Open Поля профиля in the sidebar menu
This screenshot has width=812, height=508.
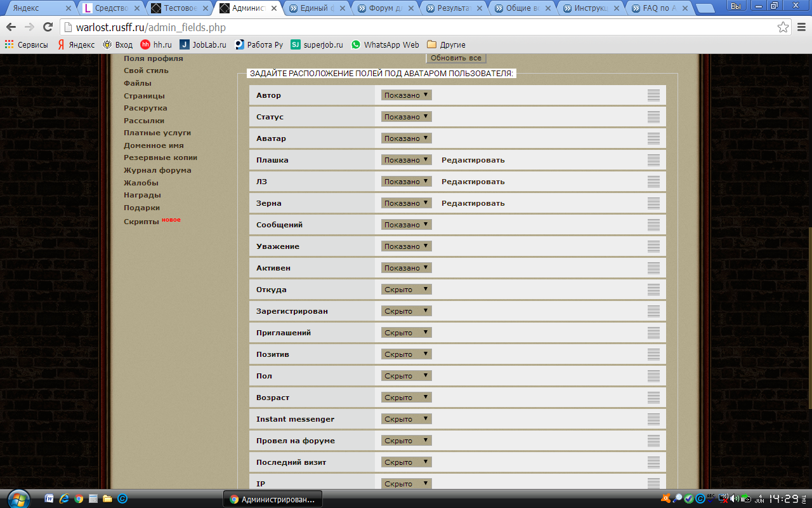coord(153,58)
